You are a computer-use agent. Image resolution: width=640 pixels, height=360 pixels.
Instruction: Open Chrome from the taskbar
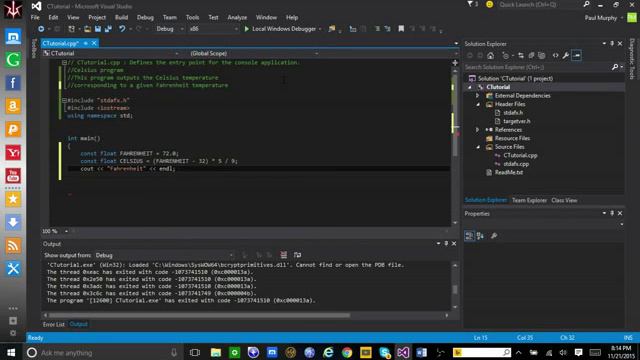(347, 352)
